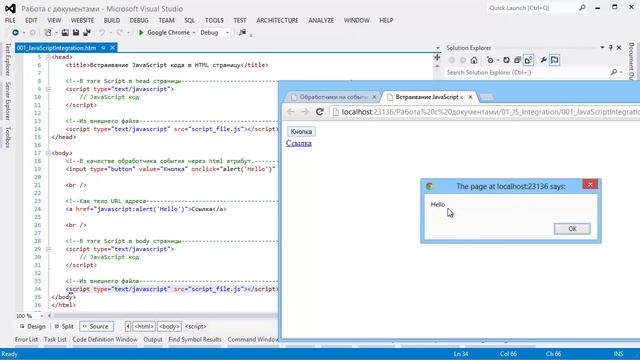Open the FILE menu
The image size is (640, 360).
click(x=10, y=20)
